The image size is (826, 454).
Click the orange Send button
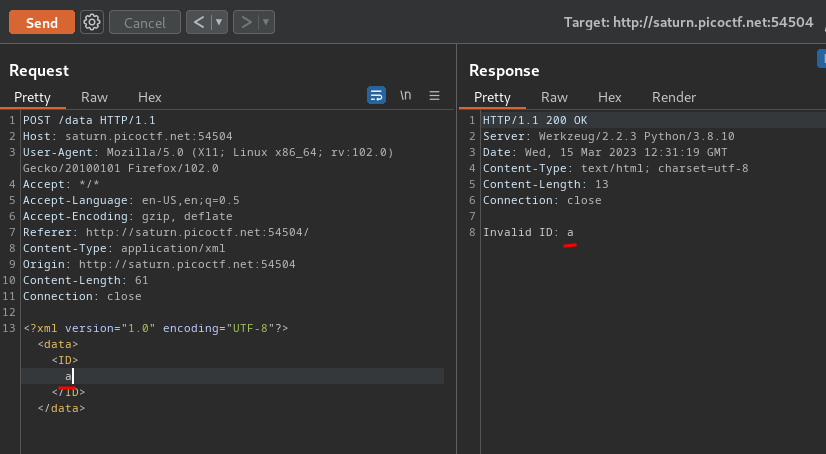tap(42, 23)
